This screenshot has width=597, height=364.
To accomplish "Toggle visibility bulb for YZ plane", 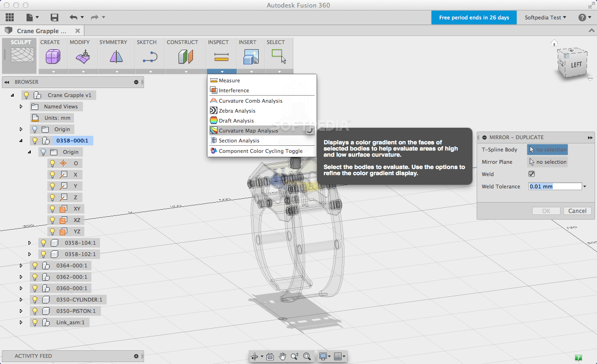I will [53, 231].
